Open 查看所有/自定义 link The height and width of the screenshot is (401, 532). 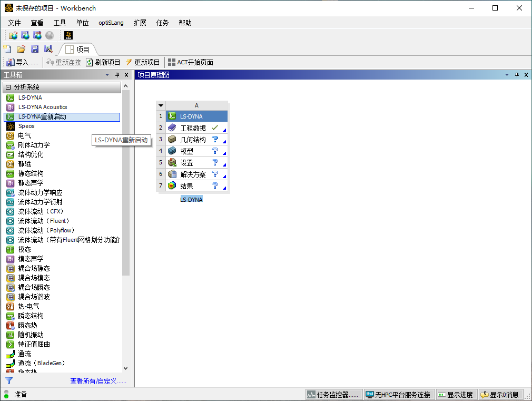[98, 382]
